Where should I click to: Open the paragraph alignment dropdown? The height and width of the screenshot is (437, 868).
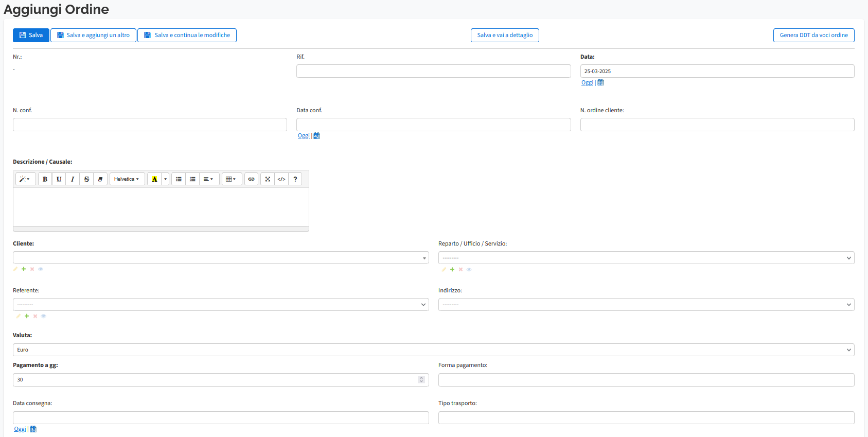[208, 179]
